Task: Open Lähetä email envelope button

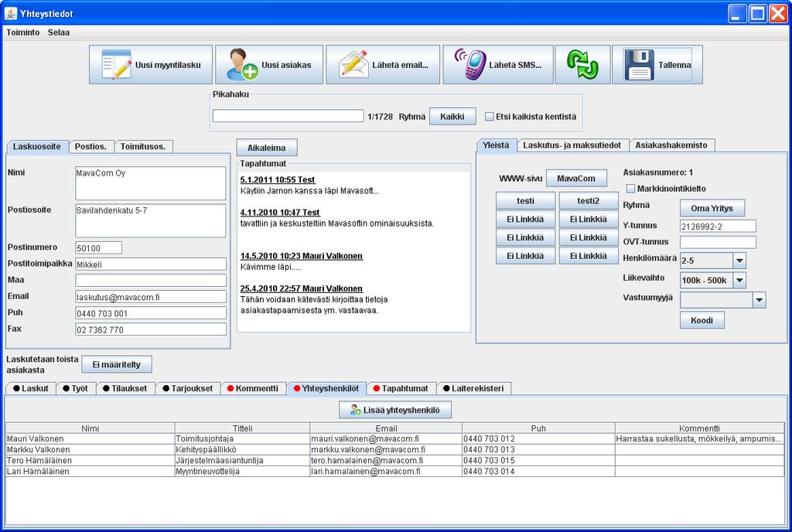Action: 383,65
